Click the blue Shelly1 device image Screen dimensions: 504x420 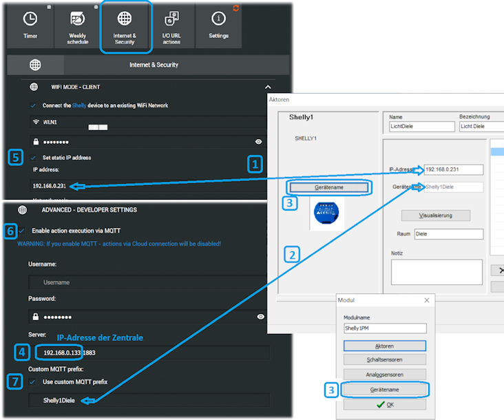[x=326, y=213]
